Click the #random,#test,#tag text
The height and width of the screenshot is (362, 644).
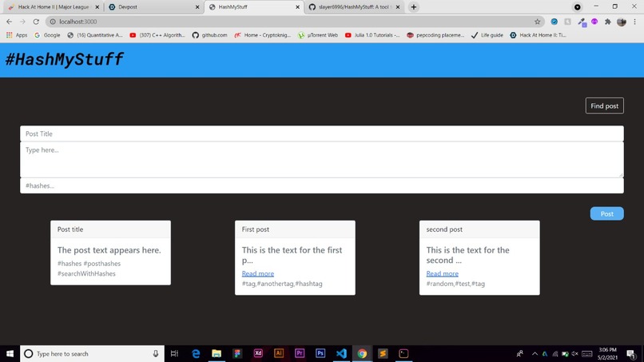click(x=455, y=284)
